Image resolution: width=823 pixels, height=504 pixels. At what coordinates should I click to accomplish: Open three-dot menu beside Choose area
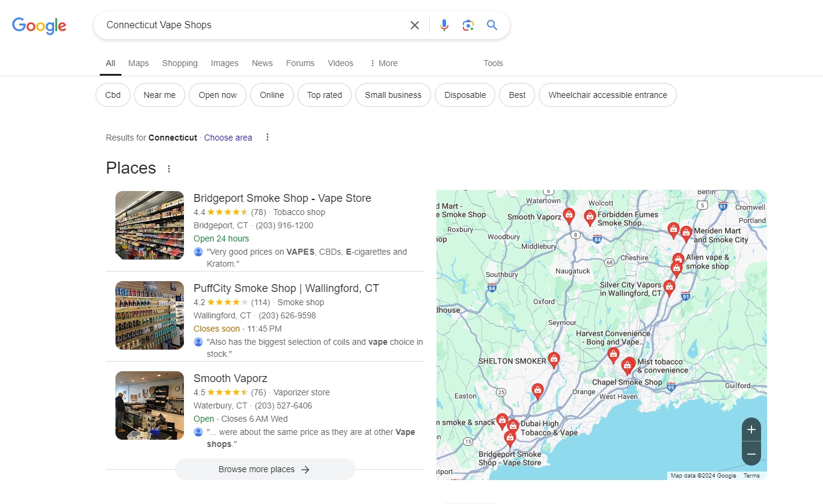pyautogui.click(x=268, y=138)
